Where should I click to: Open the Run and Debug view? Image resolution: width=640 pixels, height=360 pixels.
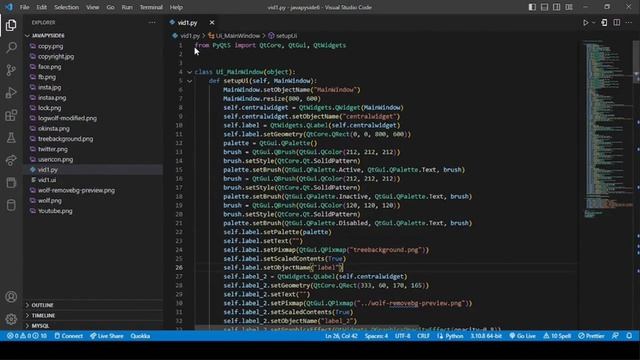tap(11, 93)
